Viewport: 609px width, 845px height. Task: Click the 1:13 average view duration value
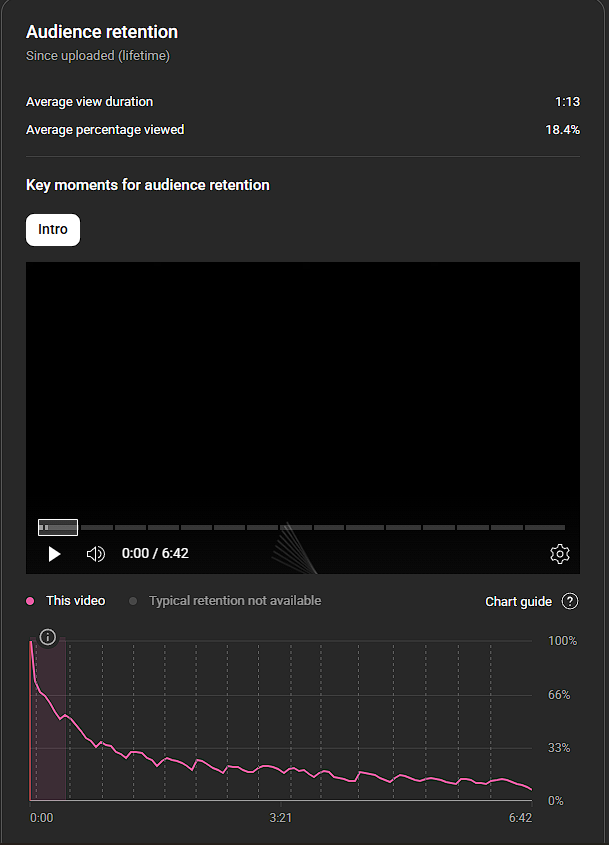567,102
